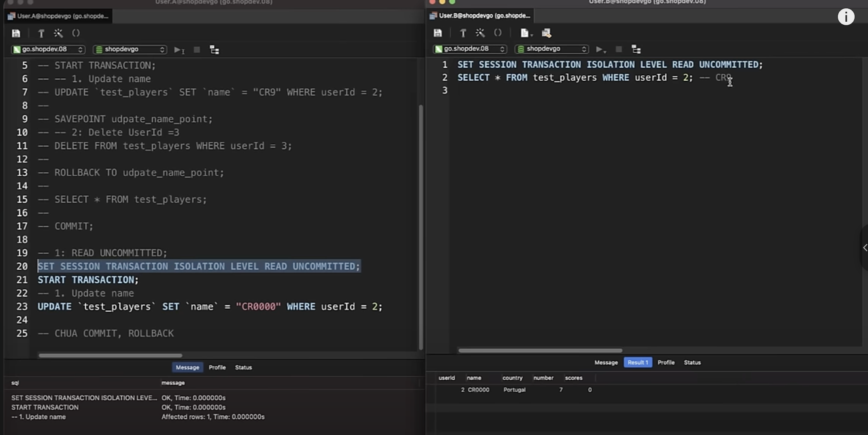Click the save icon in the left query window
The image size is (868, 435).
click(x=16, y=33)
